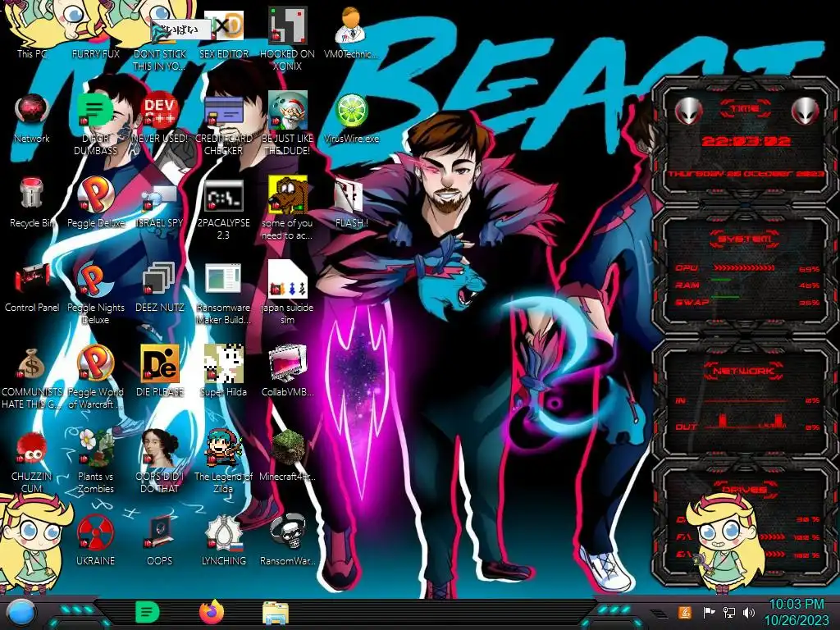Launch Peggle Nights Deluxe
The width and height of the screenshot is (840, 630).
[95, 294]
